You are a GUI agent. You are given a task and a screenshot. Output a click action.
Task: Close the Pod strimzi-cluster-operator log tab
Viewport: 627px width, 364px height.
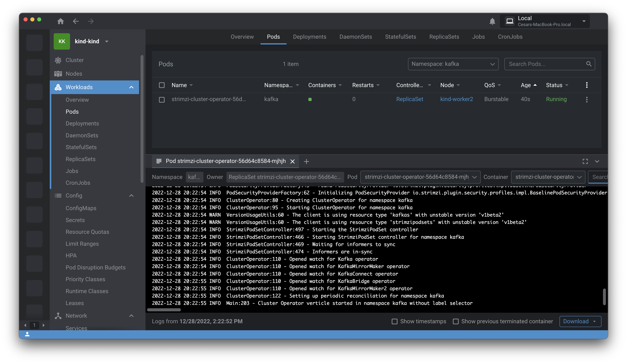(292, 162)
